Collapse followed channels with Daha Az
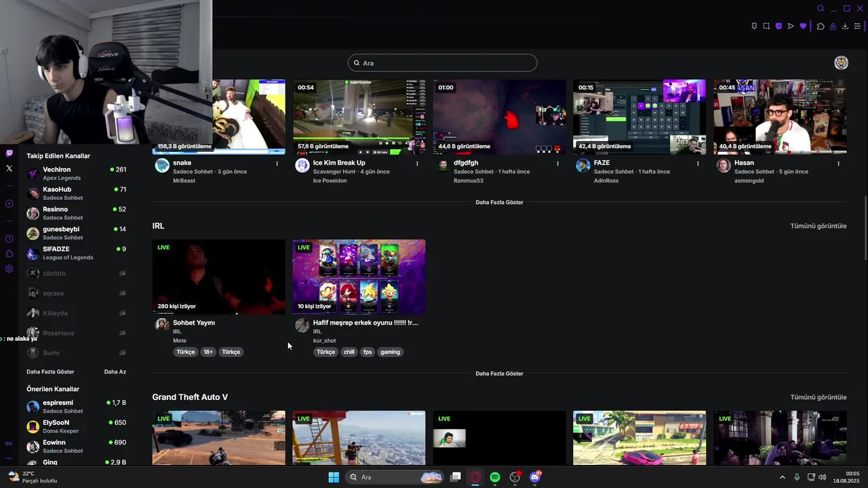 tap(115, 371)
